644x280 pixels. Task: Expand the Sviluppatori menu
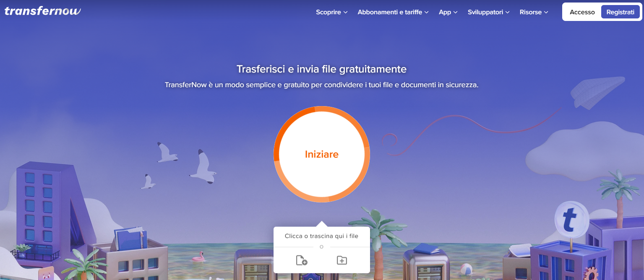tap(489, 12)
